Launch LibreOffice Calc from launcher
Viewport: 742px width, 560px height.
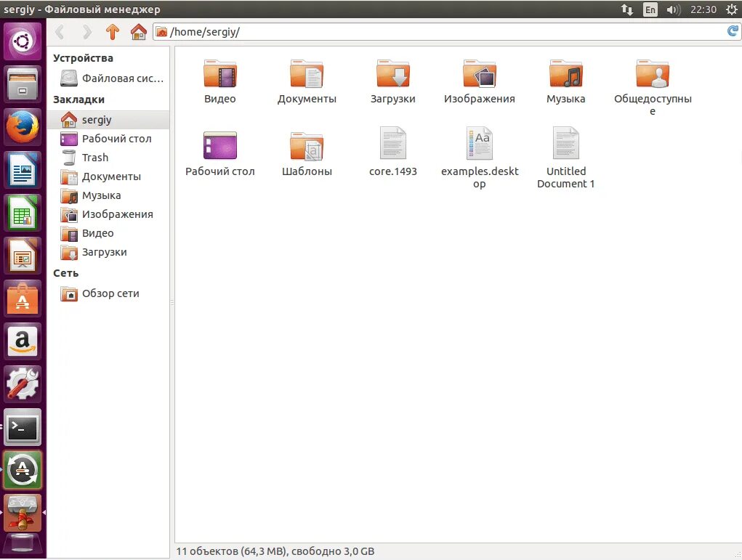23,213
